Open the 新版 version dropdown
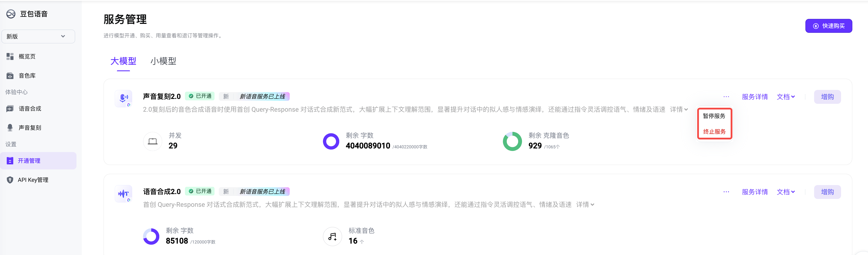The image size is (868, 255). [38, 36]
